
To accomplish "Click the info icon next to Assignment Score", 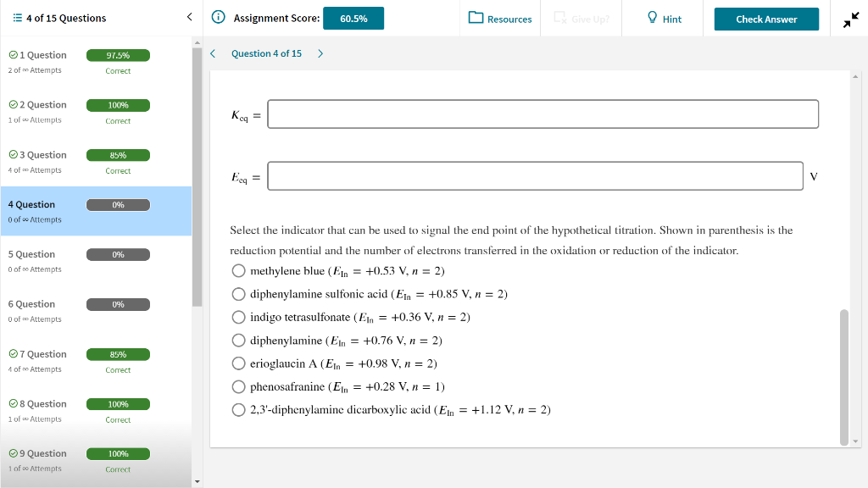I will click(x=220, y=18).
